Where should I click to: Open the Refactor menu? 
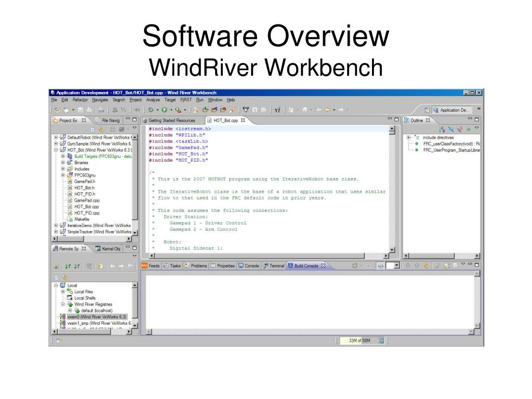(x=80, y=100)
